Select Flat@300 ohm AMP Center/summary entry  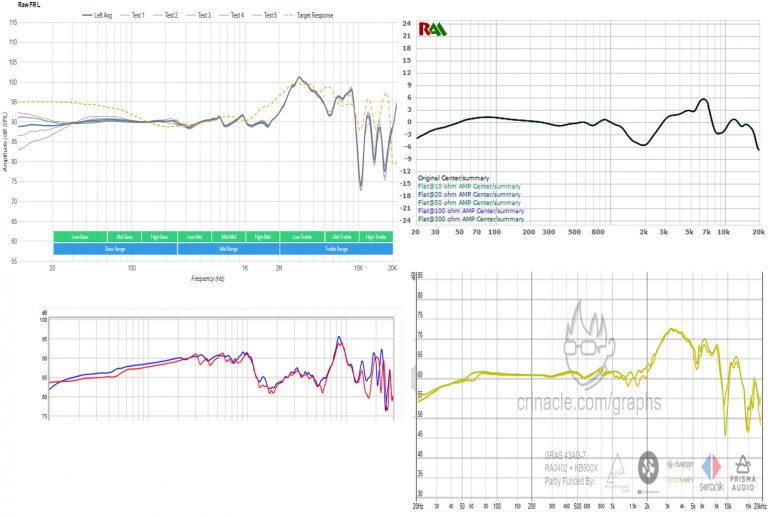coord(471,219)
